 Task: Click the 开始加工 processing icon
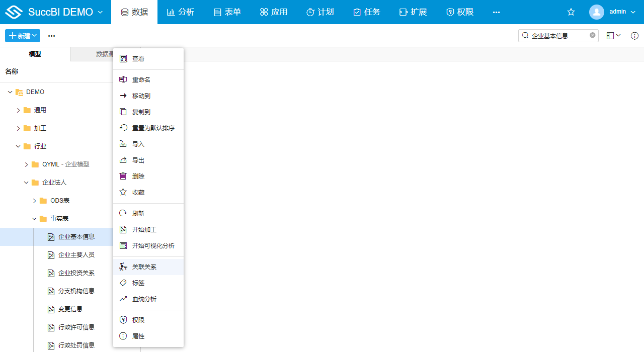click(123, 230)
